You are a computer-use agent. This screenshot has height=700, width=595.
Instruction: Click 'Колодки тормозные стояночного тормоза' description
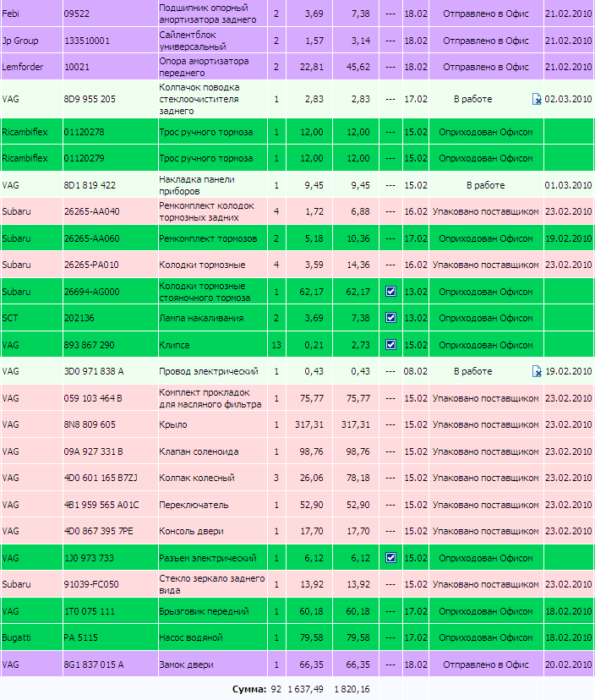[x=205, y=292]
